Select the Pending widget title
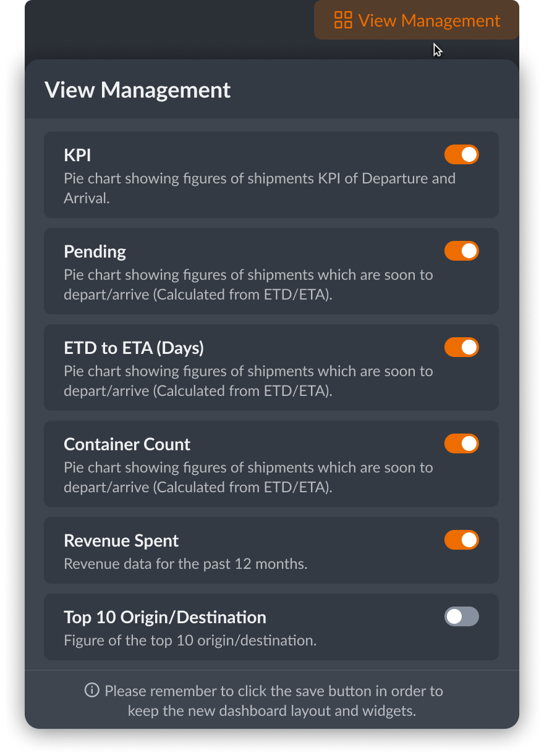 95,251
